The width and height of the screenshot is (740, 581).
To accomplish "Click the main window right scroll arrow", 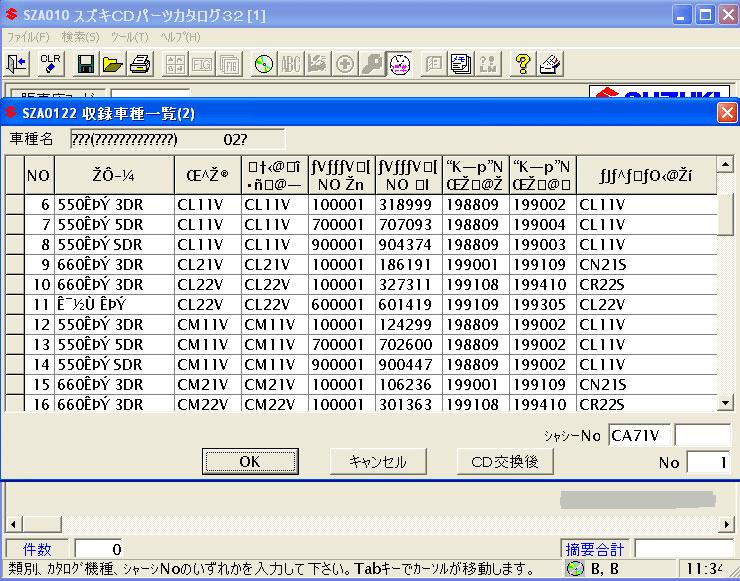I will [x=726, y=524].
